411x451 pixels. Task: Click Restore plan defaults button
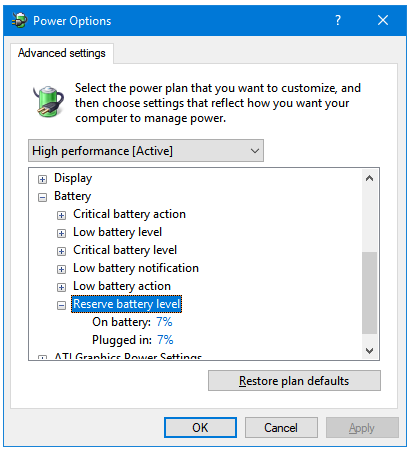pos(294,381)
